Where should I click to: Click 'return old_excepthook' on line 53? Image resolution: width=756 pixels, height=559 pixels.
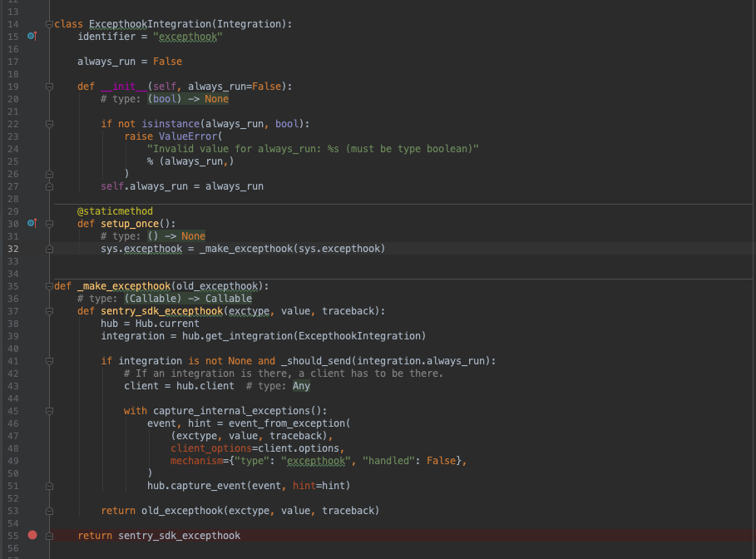pos(162,511)
